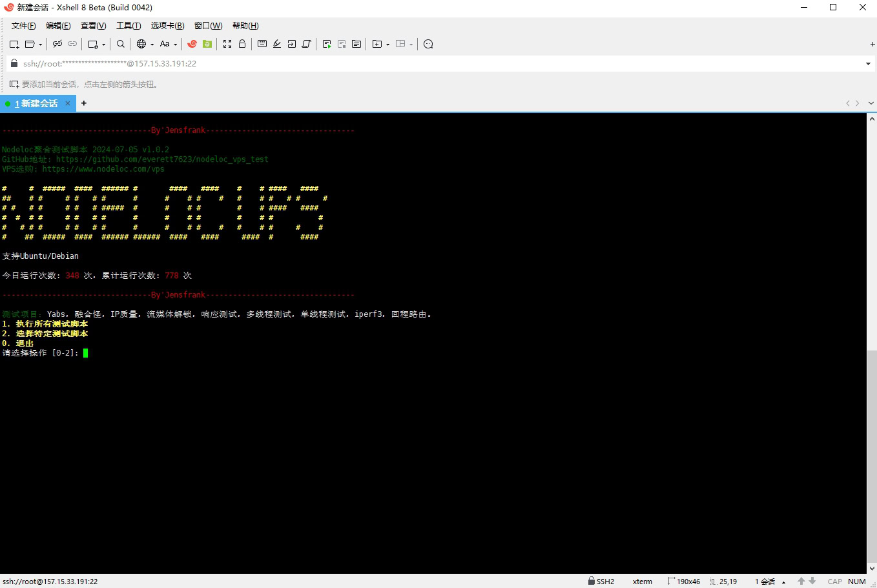The height and width of the screenshot is (588, 877).
Task: Click the status bar down arrow icon
Action: point(812,582)
